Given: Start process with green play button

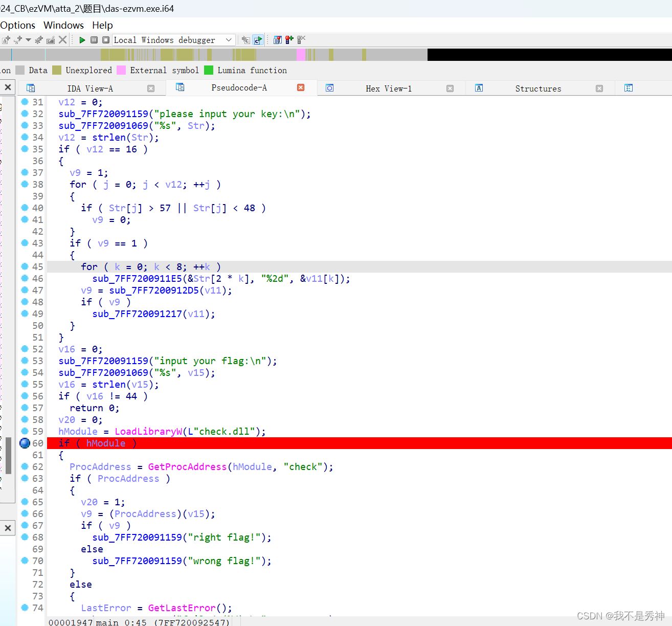Looking at the screenshot, I should pos(82,40).
